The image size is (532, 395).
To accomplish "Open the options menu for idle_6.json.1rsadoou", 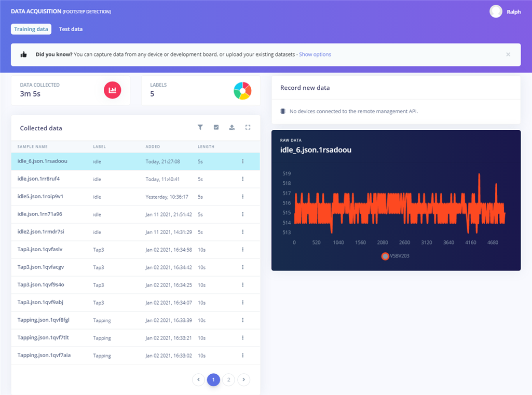I will click(x=242, y=161).
